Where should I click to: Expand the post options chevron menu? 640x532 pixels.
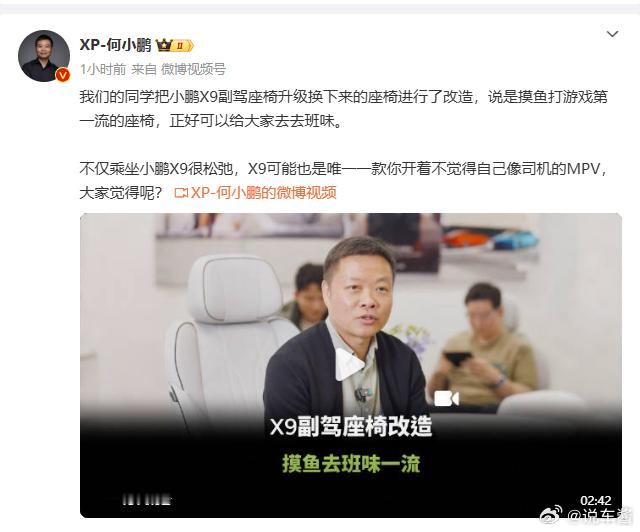[x=612, y=34]
